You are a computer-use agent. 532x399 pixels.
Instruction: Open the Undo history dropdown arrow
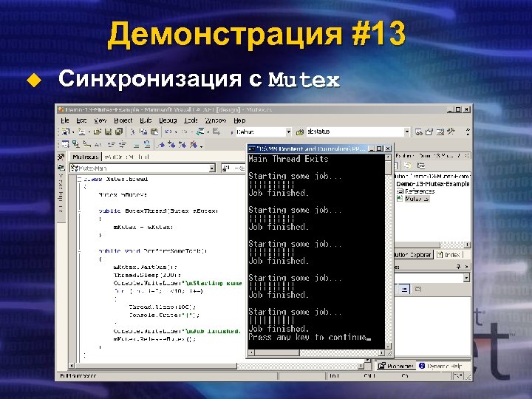point(175,132)
